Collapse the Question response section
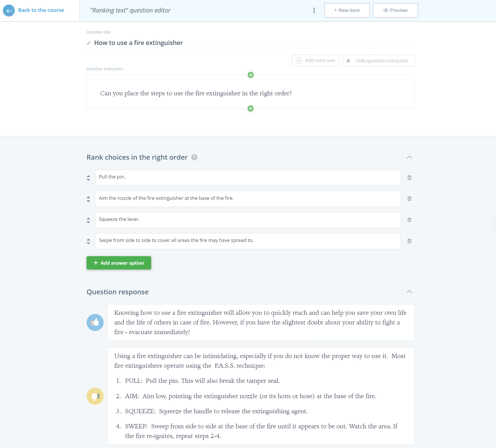This screenshot has width=496, height=448. coord(409,292)
